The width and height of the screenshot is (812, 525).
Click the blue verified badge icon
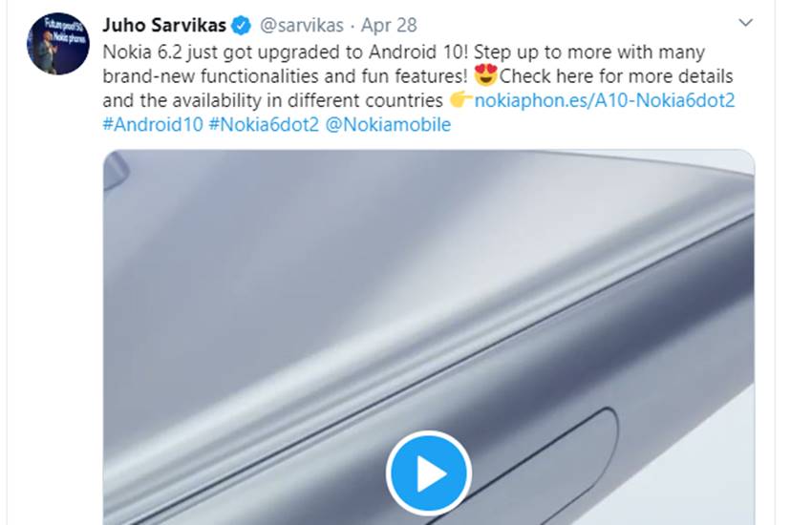241,26
